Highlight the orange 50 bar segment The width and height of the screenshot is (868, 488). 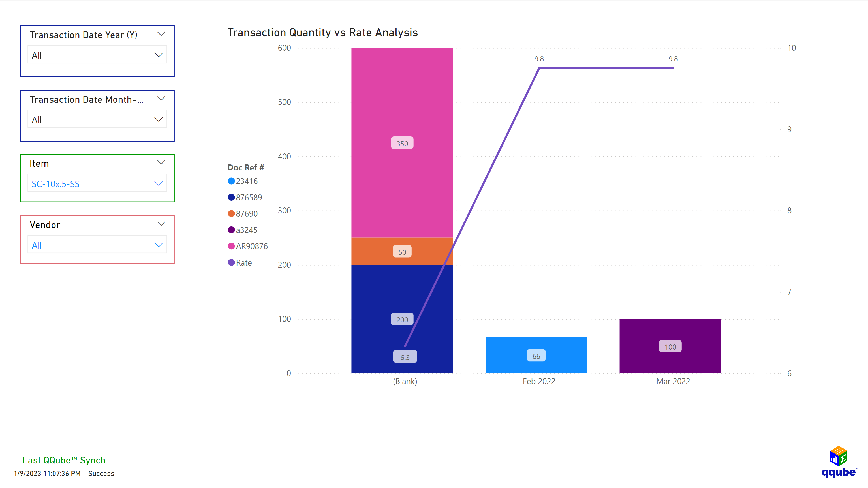(402, 251)
